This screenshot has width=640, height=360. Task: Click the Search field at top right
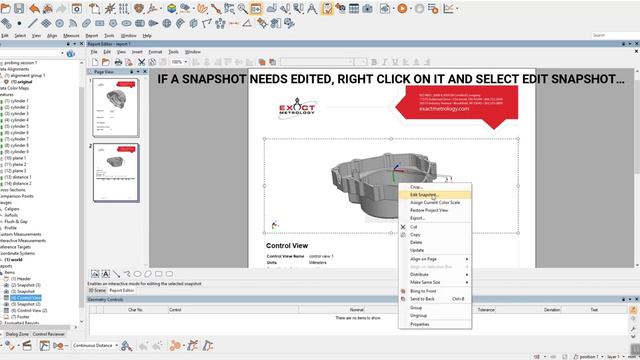coord(616,36)
